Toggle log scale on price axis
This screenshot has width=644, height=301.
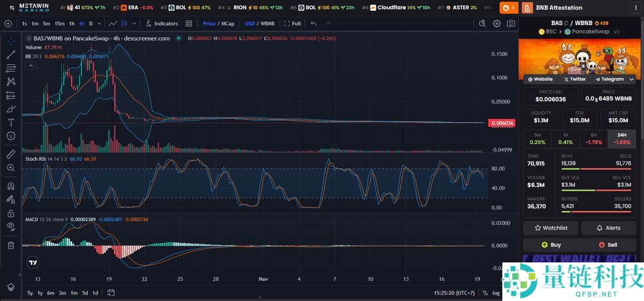pos(496,293)
